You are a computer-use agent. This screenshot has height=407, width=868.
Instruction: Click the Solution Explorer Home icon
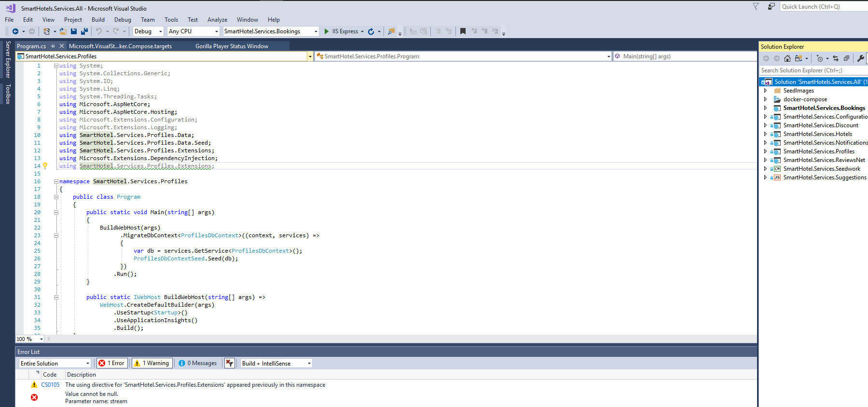[x=787, y=58]
